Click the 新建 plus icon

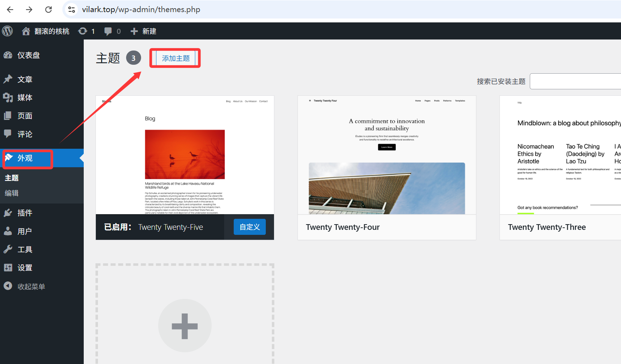[x=134, y=31]
